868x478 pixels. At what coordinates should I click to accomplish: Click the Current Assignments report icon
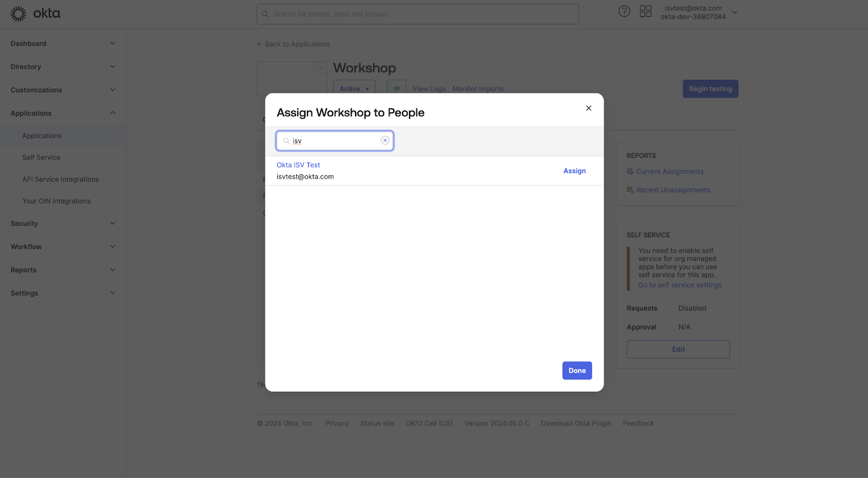coord(630,171)
